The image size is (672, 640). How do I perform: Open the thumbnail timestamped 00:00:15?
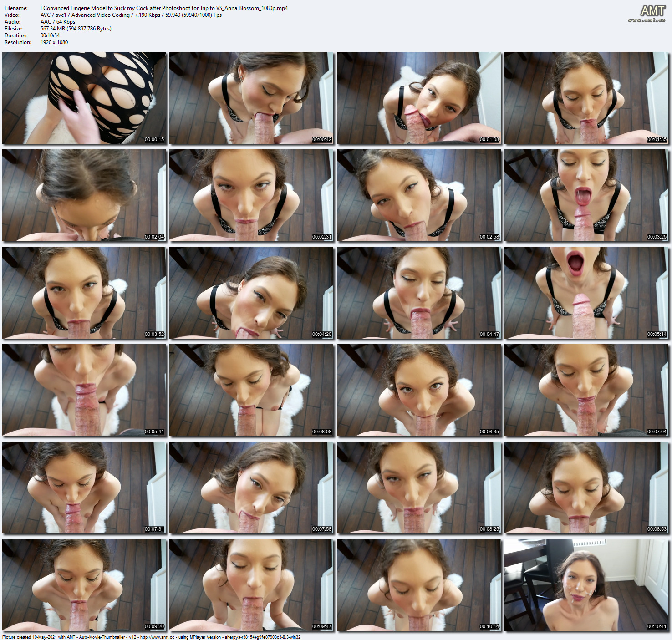(84, 98)
